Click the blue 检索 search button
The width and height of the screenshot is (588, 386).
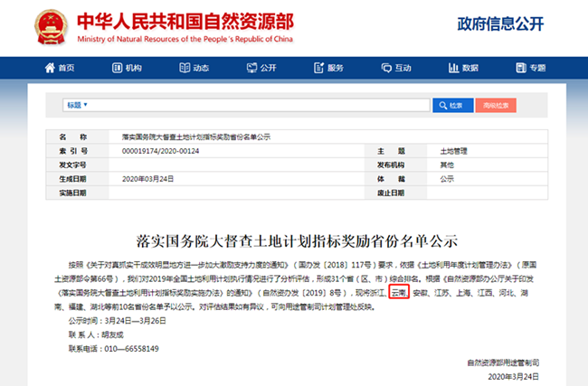click(x=455, y=105)
